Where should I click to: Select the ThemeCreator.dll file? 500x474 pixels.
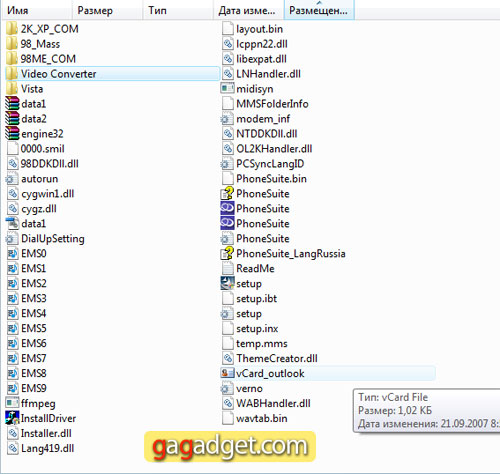pos(269,358)
